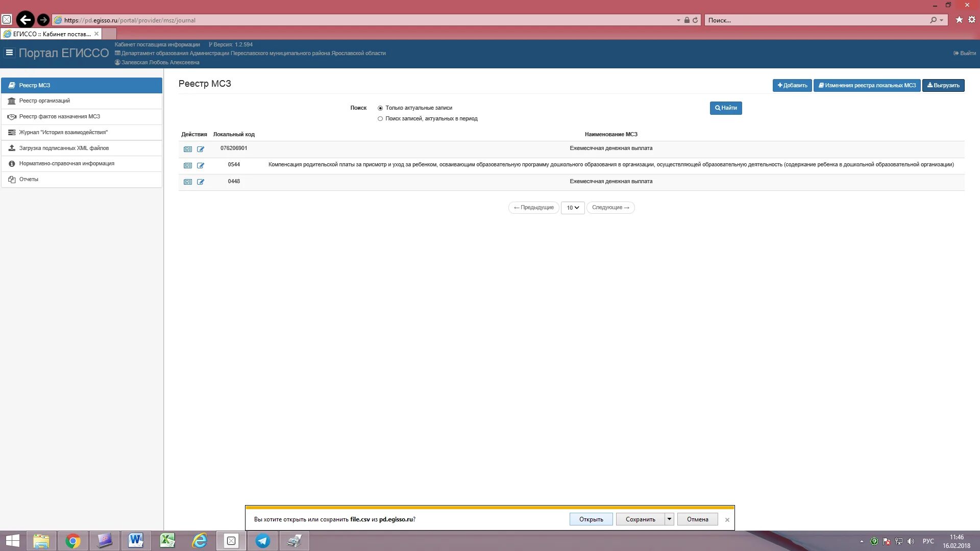980x551 pixels.
Task: Open view card icon for record 076206901
Action: coord(188,149)
